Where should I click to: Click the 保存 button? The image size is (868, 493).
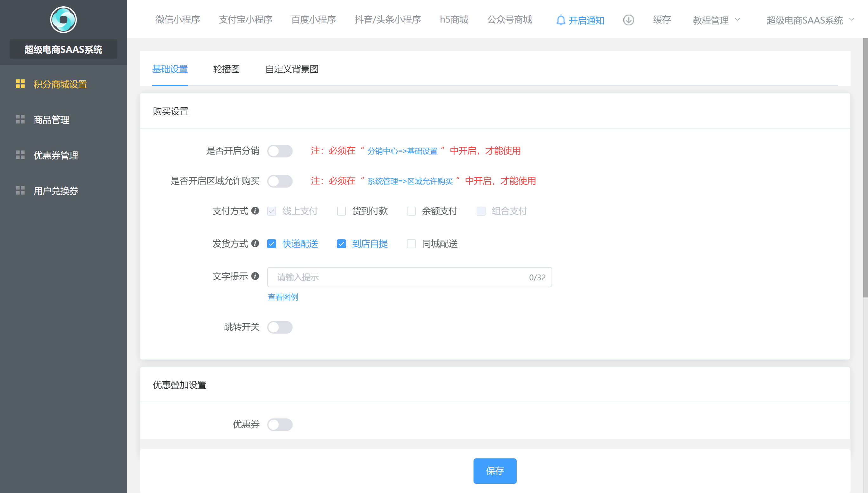[x=495, y=471]
